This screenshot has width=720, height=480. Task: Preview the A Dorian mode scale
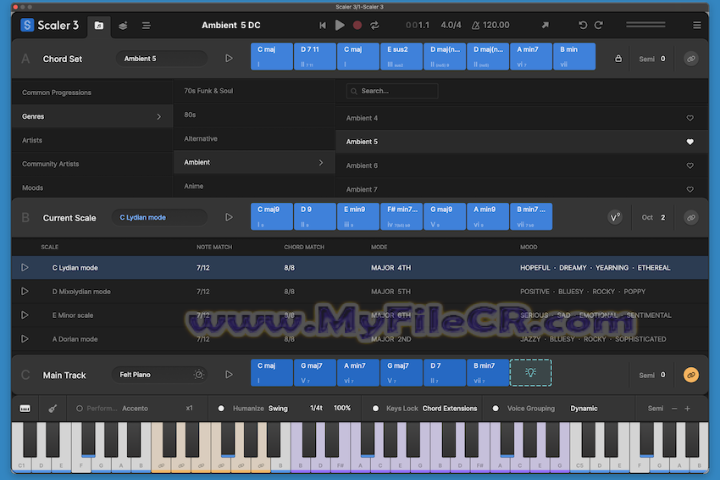tap(25, 339)
